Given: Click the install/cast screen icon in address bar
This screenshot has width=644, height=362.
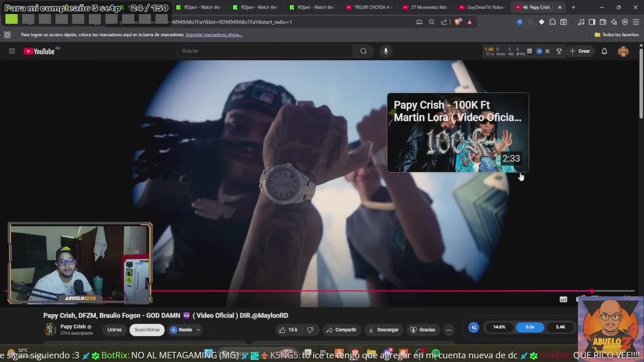Looking at the screenshot, I should 420,22.
